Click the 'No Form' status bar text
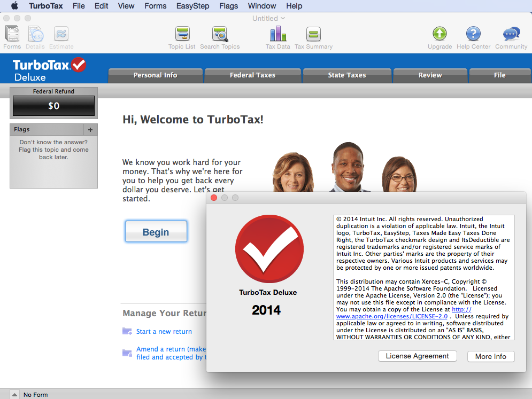This screenshot has height=399, width=532. point(36,395)
